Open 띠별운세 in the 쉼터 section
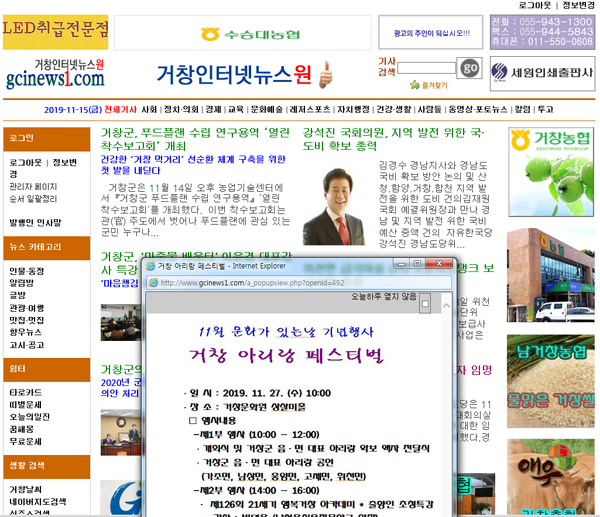This screenshot has width=600, height=517. [26, 405]
